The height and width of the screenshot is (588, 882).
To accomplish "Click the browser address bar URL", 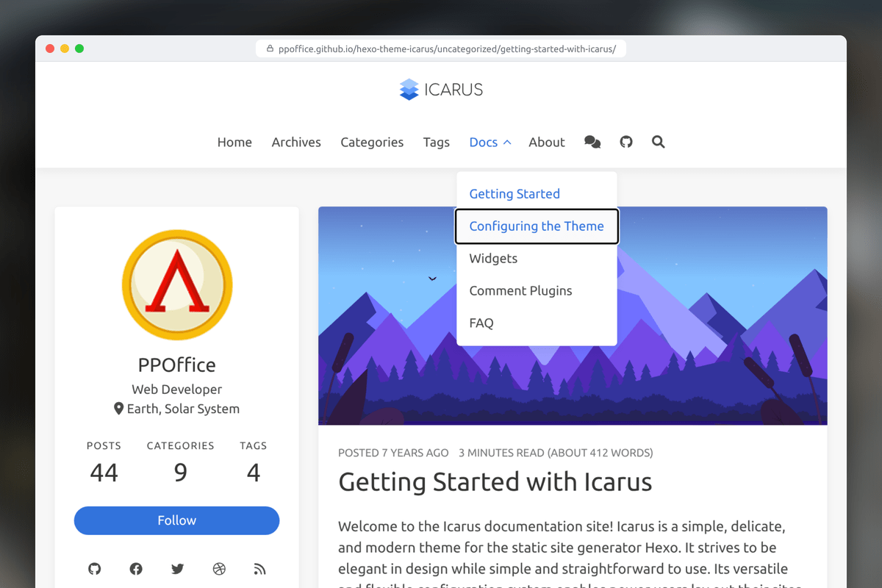I will pos(441,49).
